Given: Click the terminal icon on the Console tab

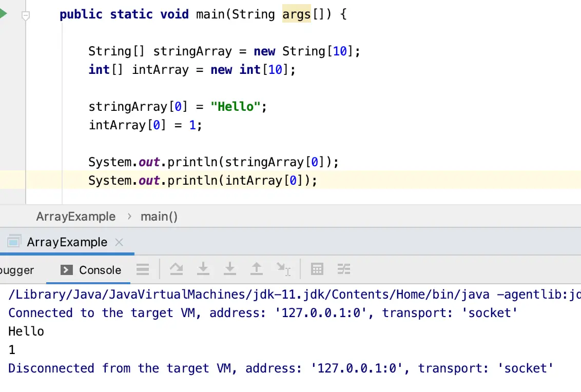Looking at the screenshot, I should (x=66, y=269).
